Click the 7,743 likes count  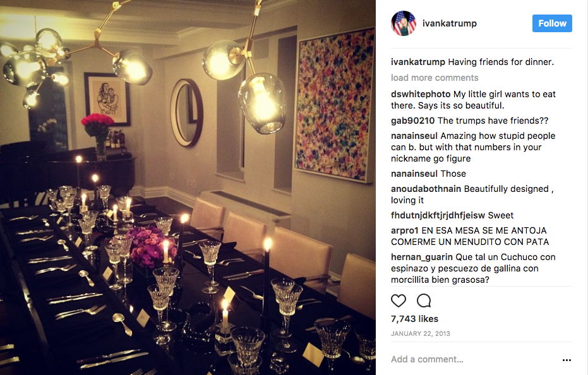tap(414, 319)
